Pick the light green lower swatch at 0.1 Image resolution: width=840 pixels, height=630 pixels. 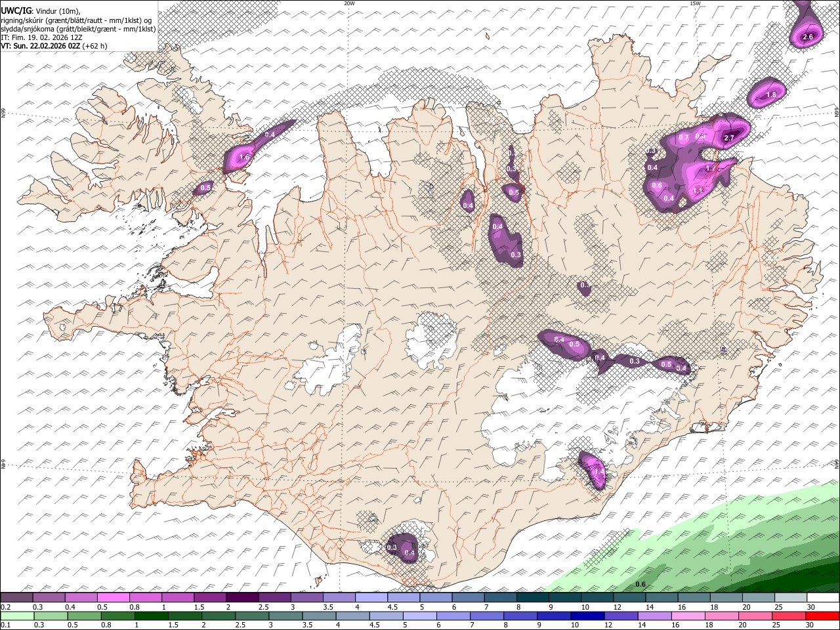coord(17,616)
